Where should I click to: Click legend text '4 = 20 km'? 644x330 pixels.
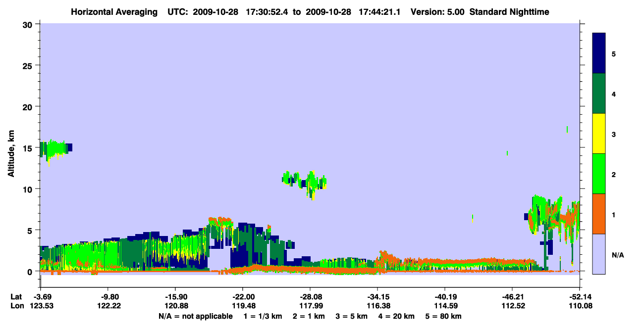click(x=396, y=316)
